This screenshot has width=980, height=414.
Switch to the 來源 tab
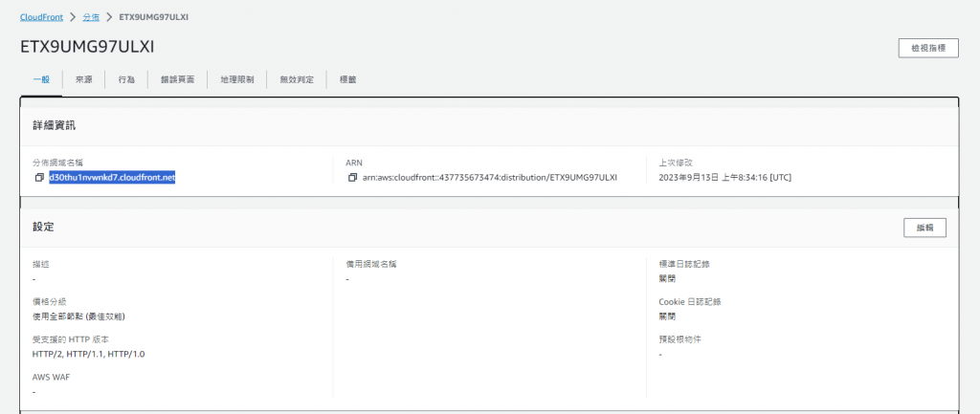(x=84, y=80)
